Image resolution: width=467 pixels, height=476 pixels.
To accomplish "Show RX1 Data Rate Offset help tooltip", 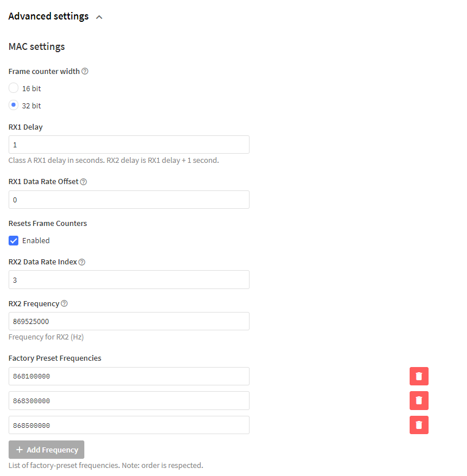I will pyautogui.click(x=84, y=182).
